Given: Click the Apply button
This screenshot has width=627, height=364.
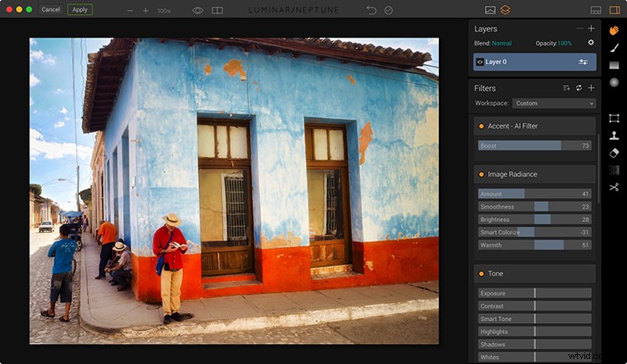Looking at the screenshot, I should click(x=79, y=9).
